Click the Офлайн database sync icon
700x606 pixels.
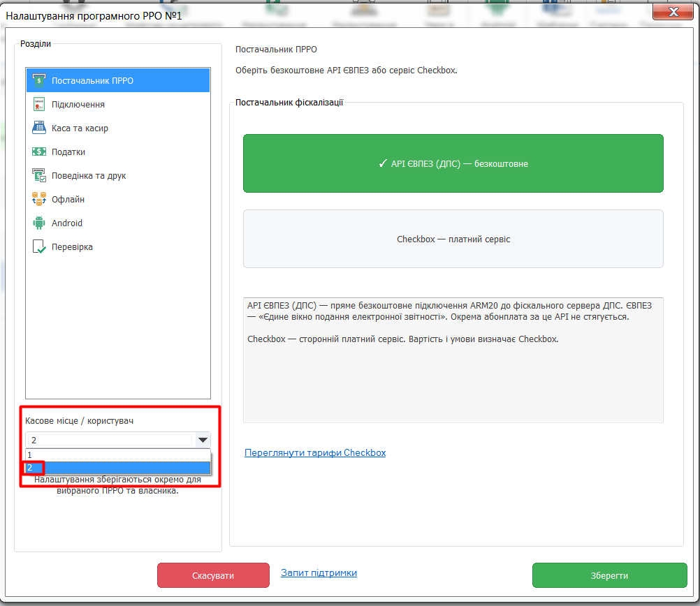click(39, 199)
